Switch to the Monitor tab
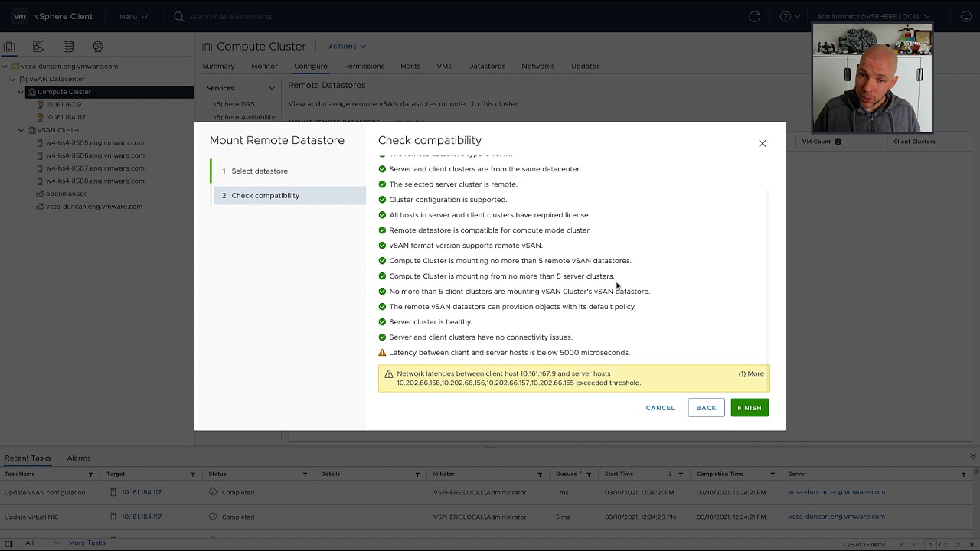Screen dimensions: 980x551 pyautogui.click(x=264, y=66)
